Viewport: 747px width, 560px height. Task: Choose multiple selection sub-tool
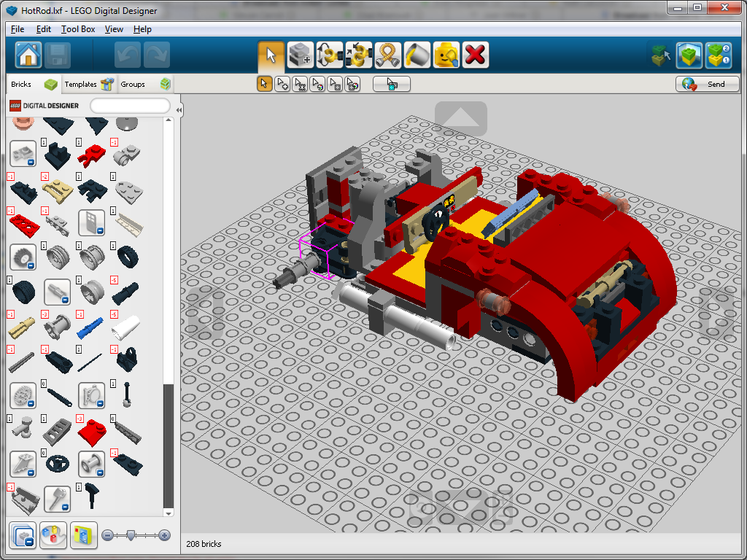tap(282, 85)
